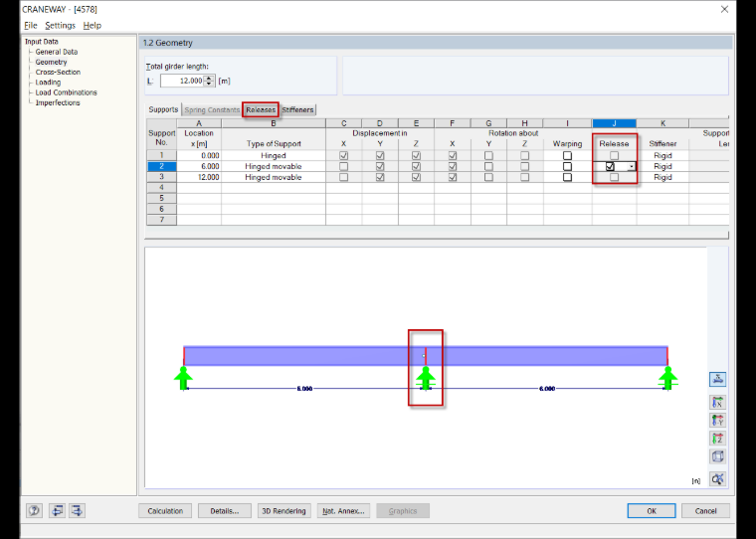
Task: Select row header for support 1
Action: pos(161,155)
